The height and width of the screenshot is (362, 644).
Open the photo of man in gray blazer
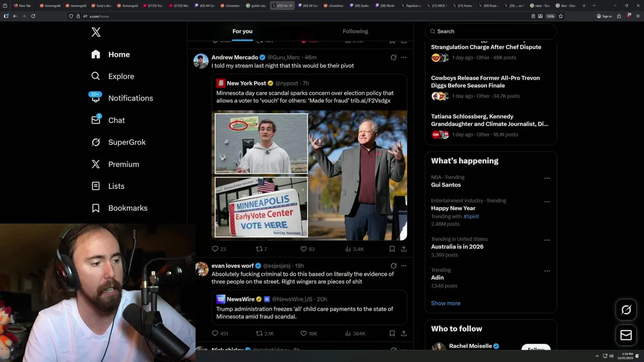pos(358,175)
